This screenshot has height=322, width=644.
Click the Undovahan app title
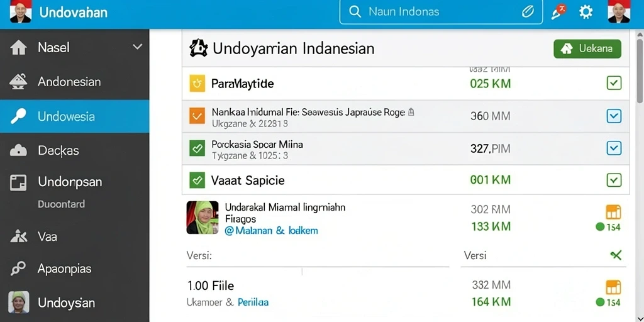[74, 13]
